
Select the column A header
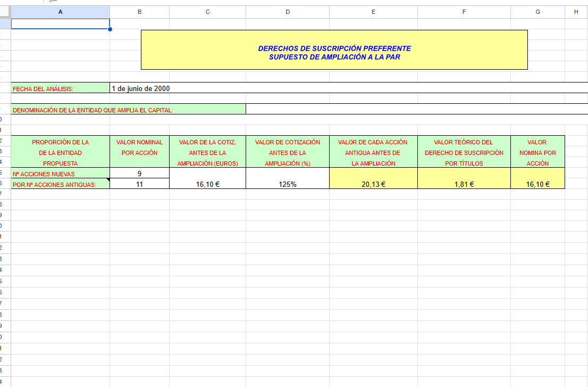[60, 11]
